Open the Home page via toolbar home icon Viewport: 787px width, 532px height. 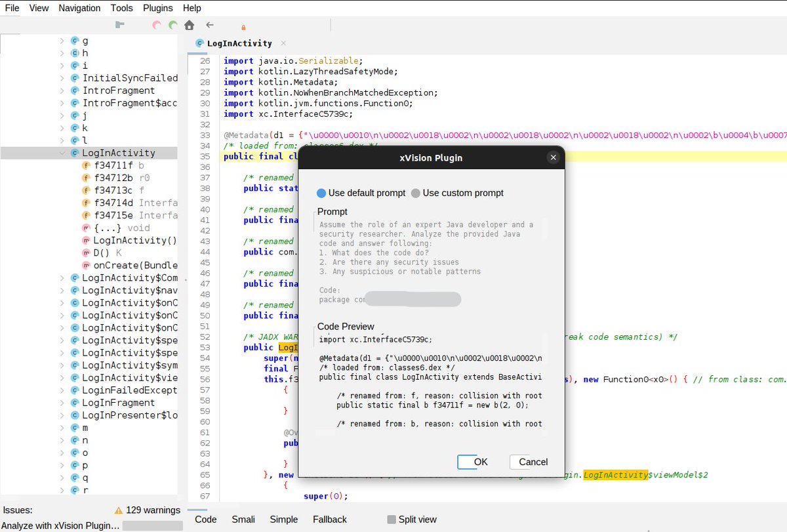point(189,25)
